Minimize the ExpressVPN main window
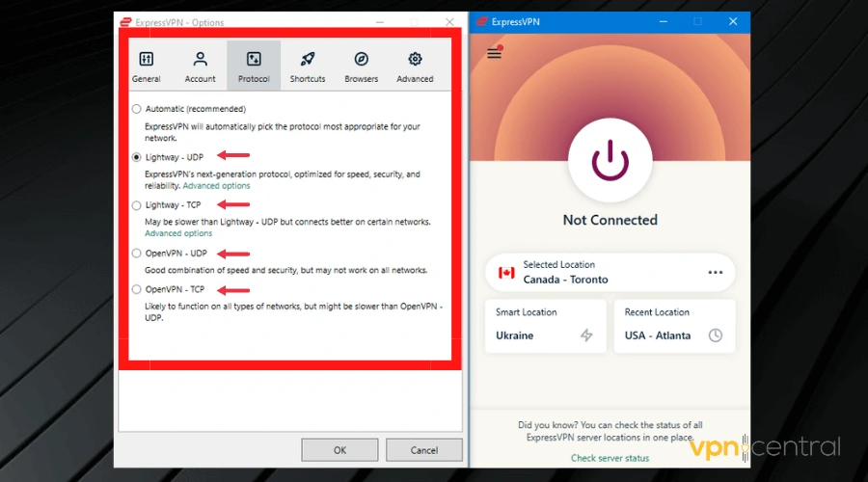This screenshot has width=868, height=482. [x=664, y=21]
